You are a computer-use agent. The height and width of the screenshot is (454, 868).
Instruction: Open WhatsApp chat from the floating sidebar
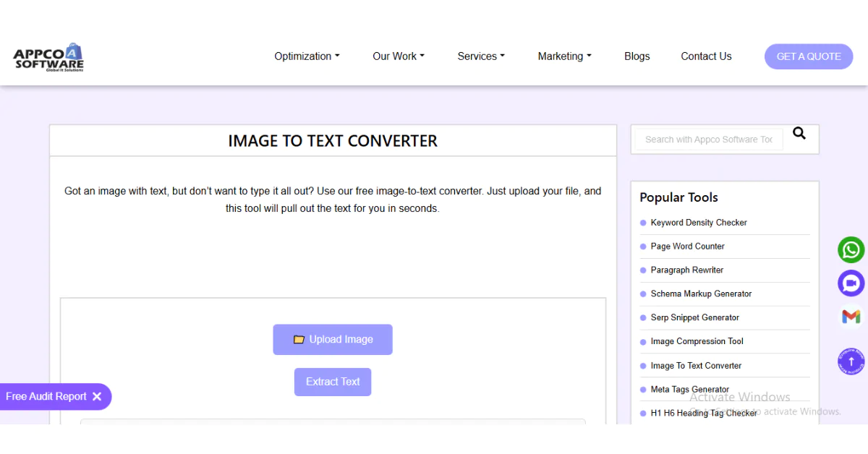(851, 249)
